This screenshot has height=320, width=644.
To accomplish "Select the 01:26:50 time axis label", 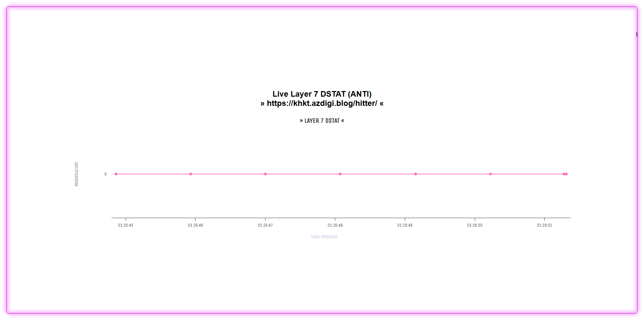I will coord(474,225).
